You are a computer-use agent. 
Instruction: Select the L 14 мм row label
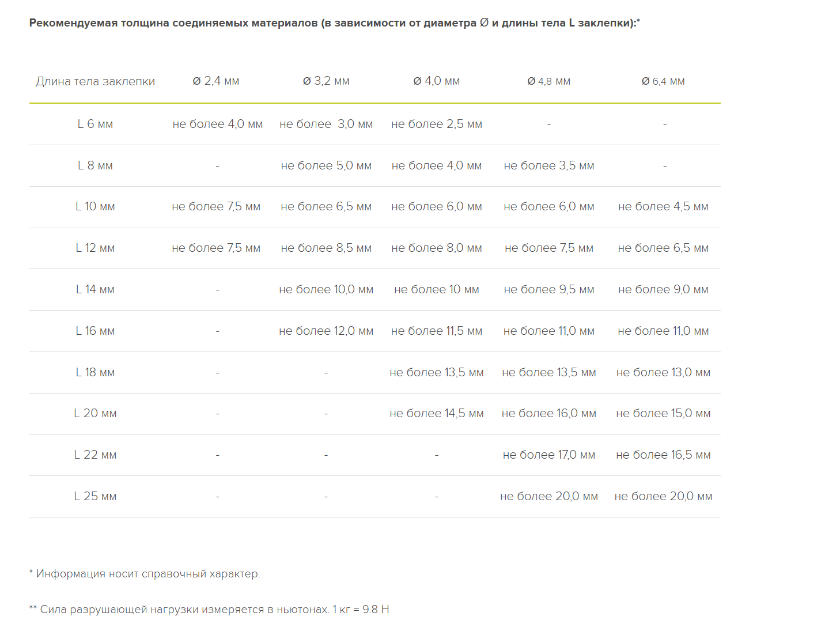[x=95, y=289]
